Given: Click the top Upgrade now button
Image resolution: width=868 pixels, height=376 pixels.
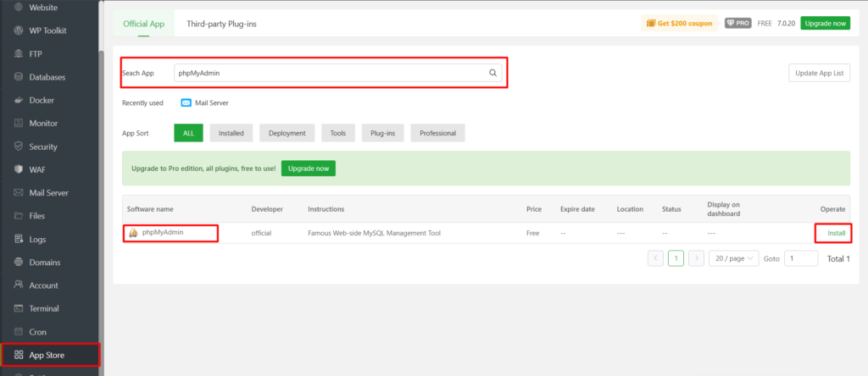Looking at the screenshot, I should click(825, 23).
